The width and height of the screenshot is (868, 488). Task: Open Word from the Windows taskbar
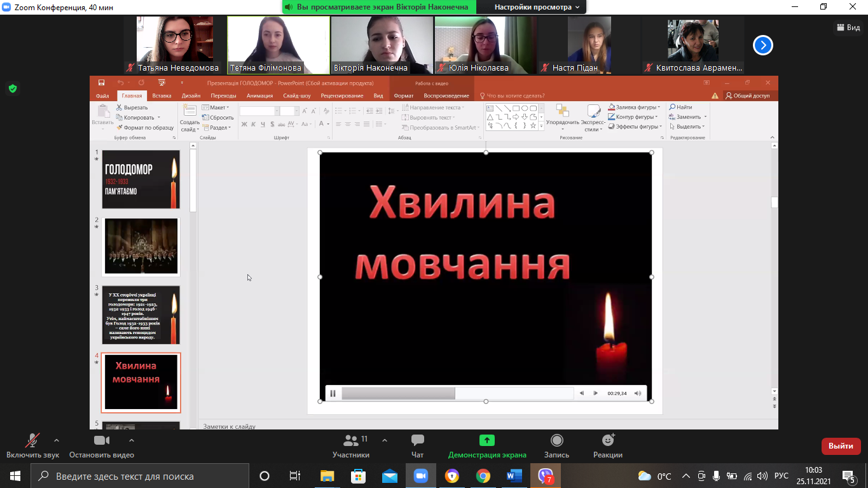tap(514, 476)
